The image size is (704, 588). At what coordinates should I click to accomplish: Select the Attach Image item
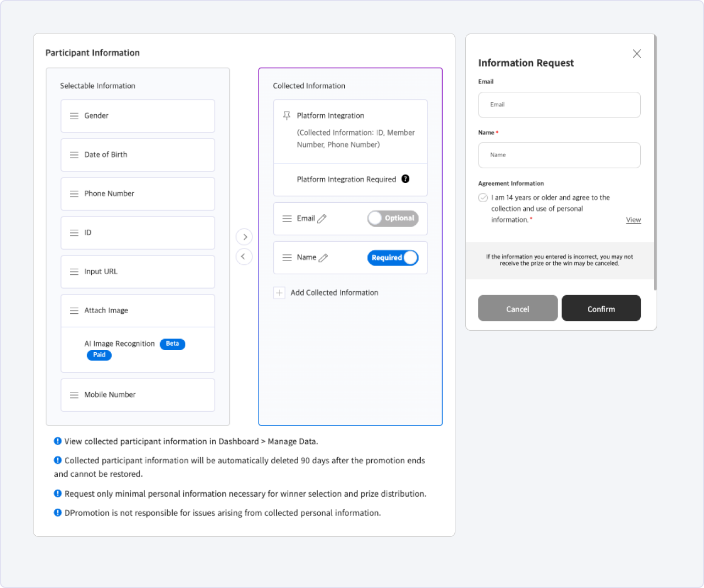[137, 311]
